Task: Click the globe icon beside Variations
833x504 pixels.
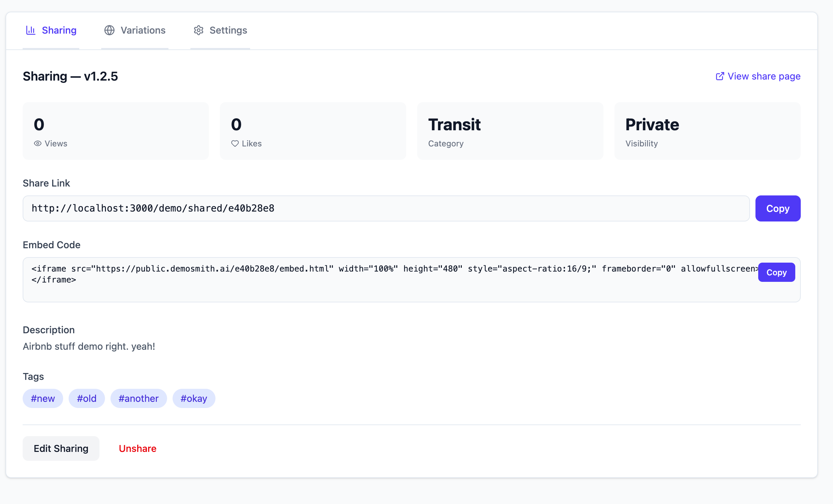Action: click(109, 30)
